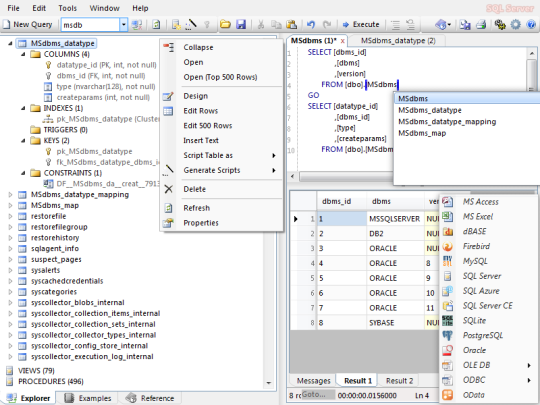The height and width of the screenshot is (405, 540).
Task: Click the Open folder icon in toolbar
Action: 225,24
